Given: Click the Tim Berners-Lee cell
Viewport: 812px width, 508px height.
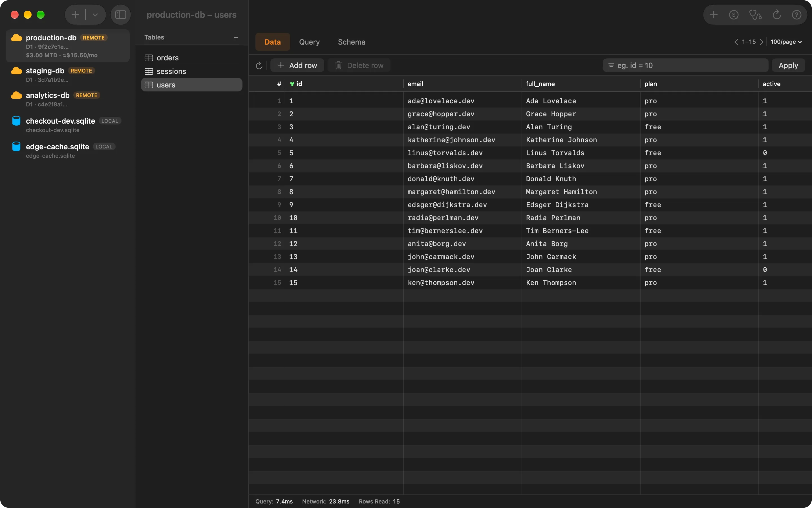Looking at the screenshot, I should tap(581, 231).
